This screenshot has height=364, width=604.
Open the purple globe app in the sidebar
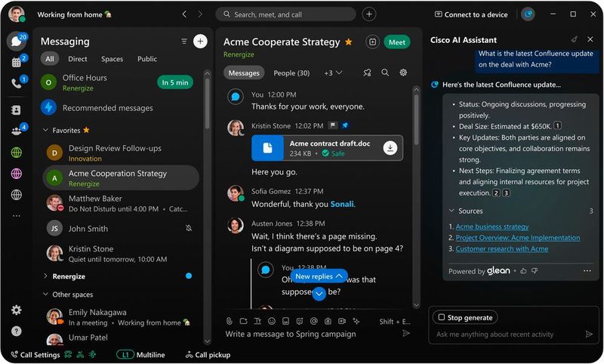(x=16, y=174)
